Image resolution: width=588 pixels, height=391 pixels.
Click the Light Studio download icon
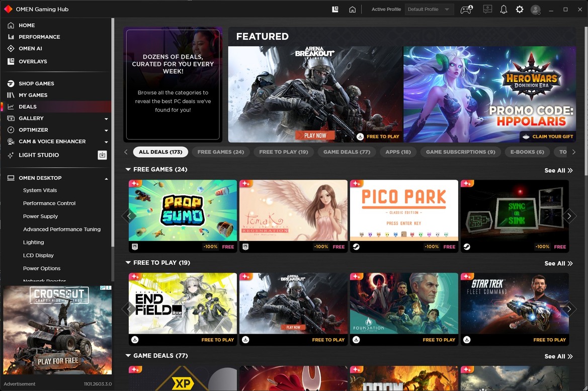point(103,155)
